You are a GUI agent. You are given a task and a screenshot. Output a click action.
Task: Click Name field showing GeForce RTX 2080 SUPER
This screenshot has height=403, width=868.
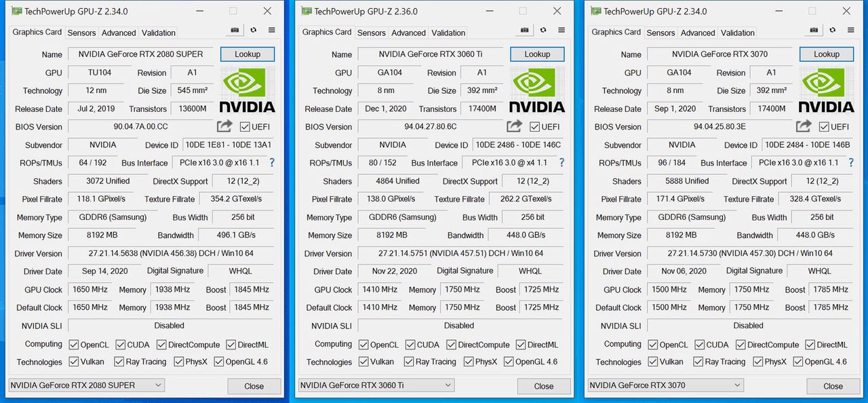141,54
